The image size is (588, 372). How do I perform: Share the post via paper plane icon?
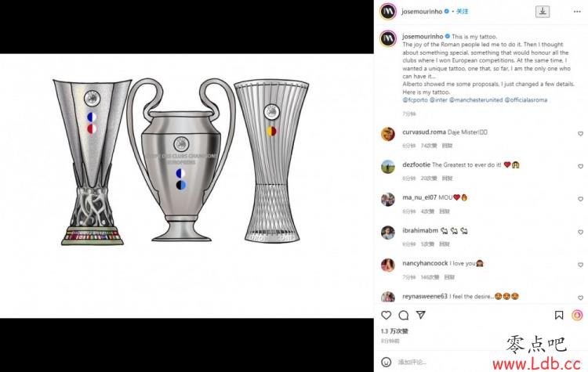pos(421,315)
